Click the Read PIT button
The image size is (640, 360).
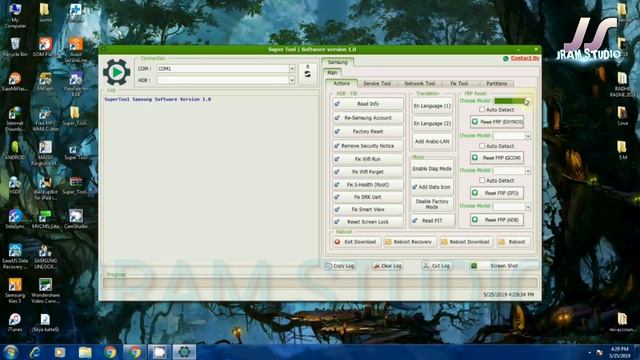coord(432,220)
